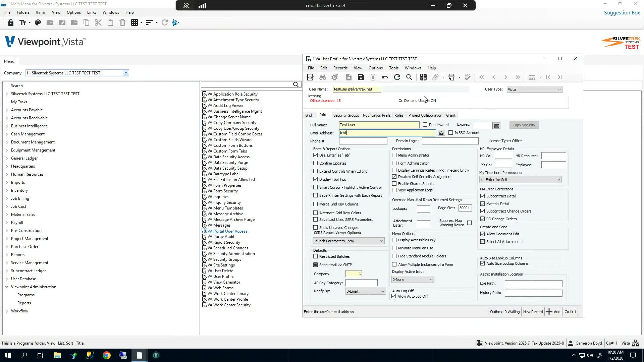Click the undo arrow icon
The height and width of the screenshot is (362, 644).
(385, 77)
